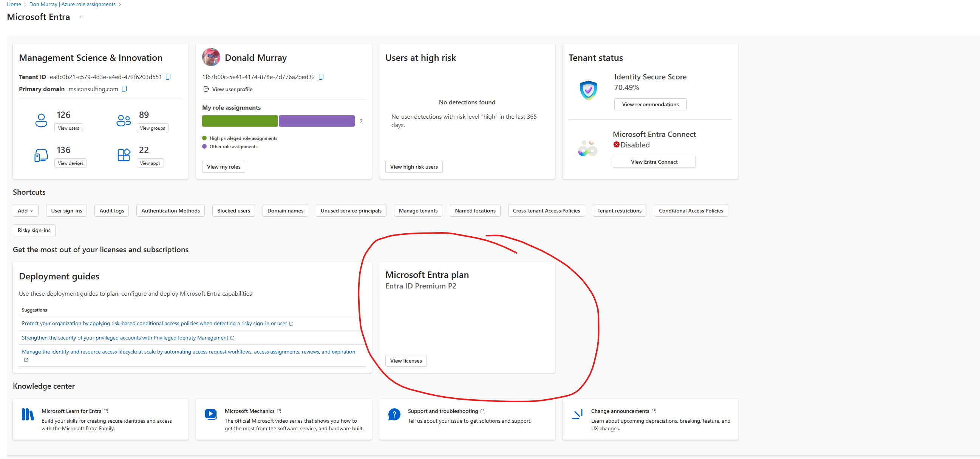Click the external link icon under lifecycle suggestion
980x459 pixels.
(26, 360)
